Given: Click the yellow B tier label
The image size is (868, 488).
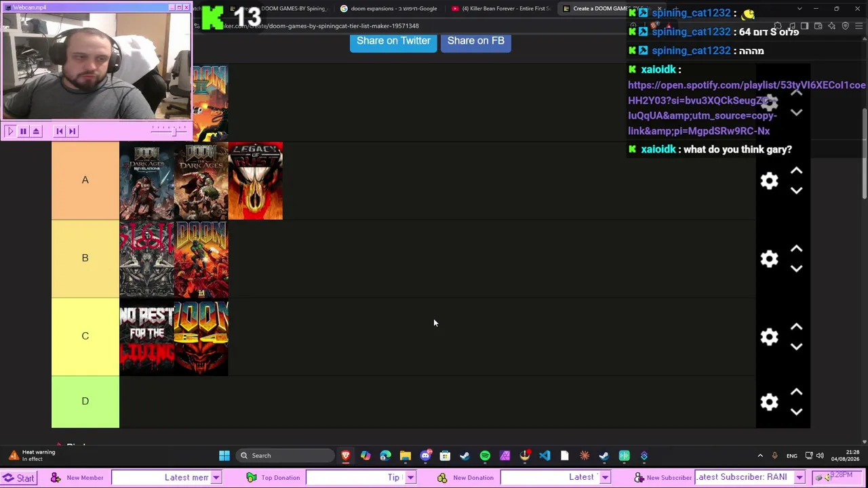Looking at the screenshot, I should [85, 259].
